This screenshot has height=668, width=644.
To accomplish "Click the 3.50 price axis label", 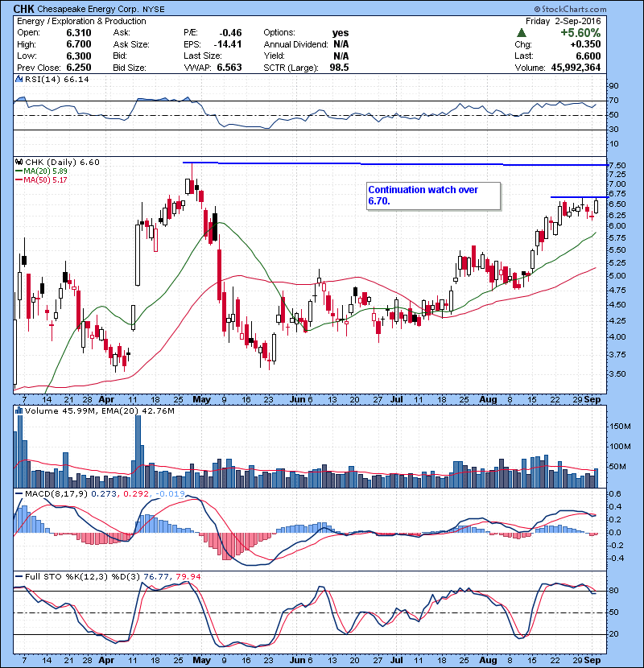I will coord(617,374).
